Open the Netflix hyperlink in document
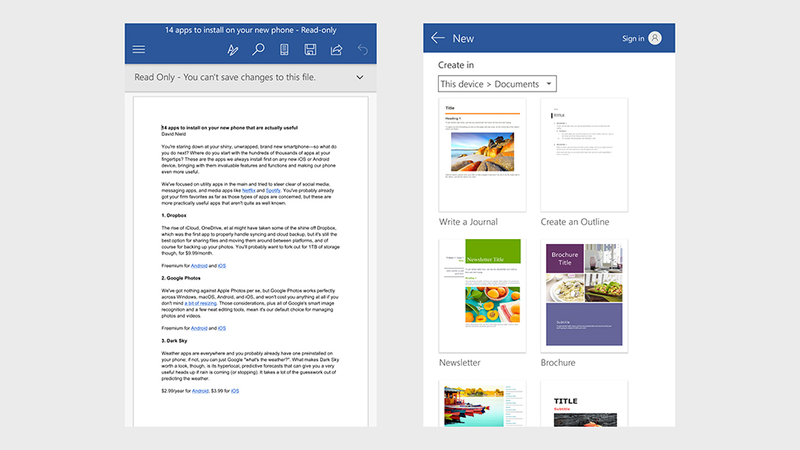This screenshot has width=800, height=450. pos(248,190)
